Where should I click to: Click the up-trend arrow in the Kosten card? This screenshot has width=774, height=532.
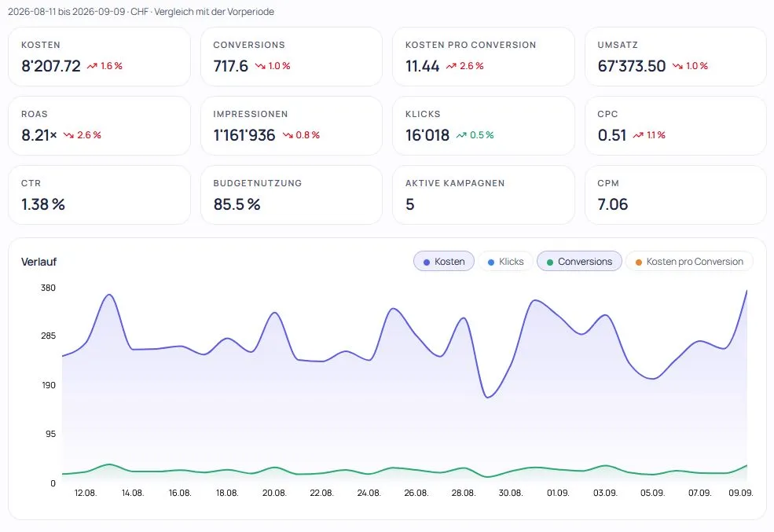(x=92, y=66)
